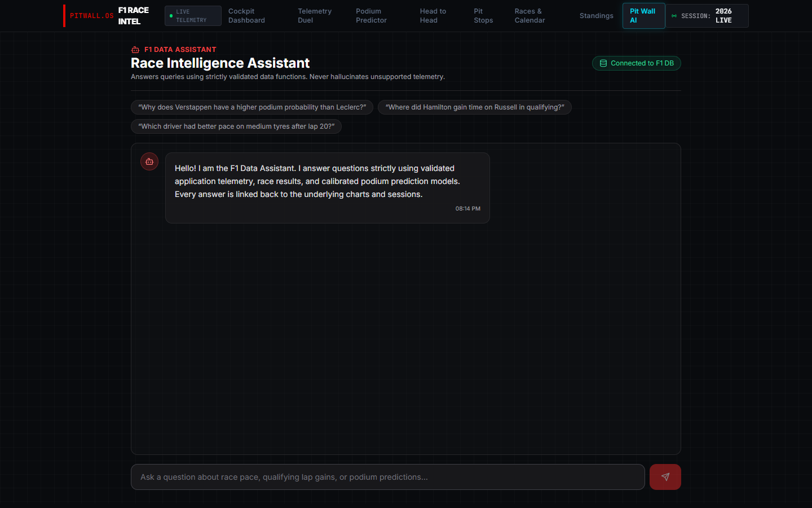
Task: Click the LIVE TELEMETRY badge
Action: tap(193, 16)
